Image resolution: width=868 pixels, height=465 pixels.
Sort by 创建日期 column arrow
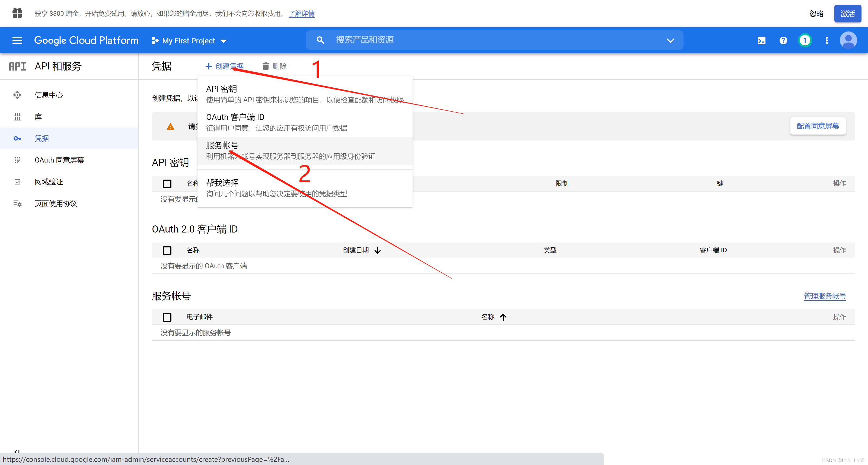click(x=377, y=250)
